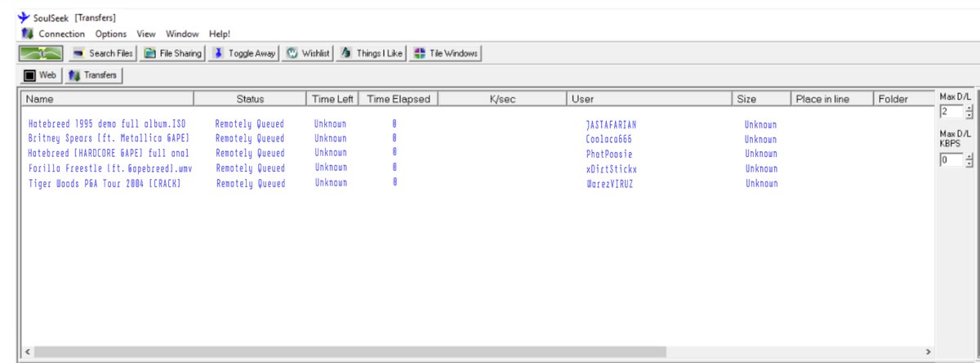
Task: Click the Time Left column header
Action: pyautogui.click(x=332, y=99)
